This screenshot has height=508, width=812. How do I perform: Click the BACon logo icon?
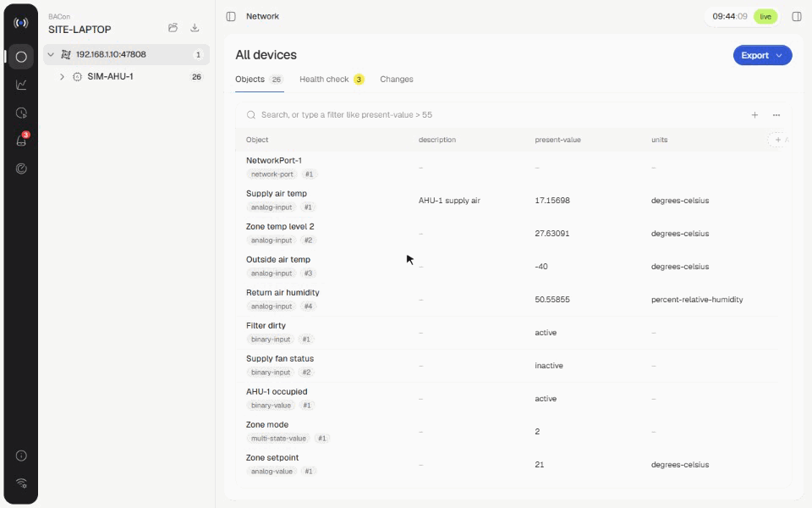pos(21,23)
